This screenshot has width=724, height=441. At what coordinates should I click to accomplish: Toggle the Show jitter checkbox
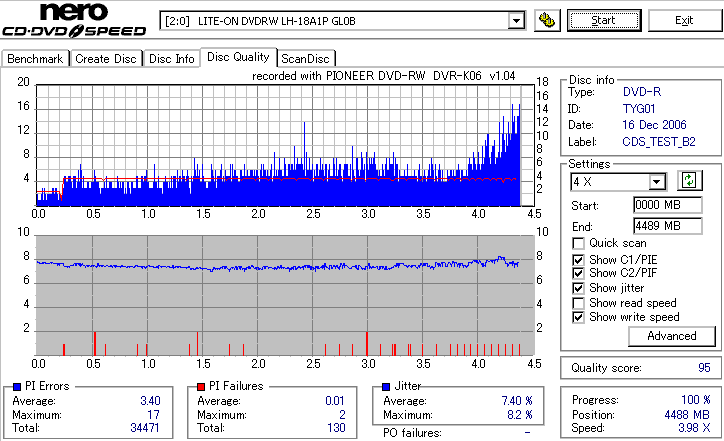point(578,288)
